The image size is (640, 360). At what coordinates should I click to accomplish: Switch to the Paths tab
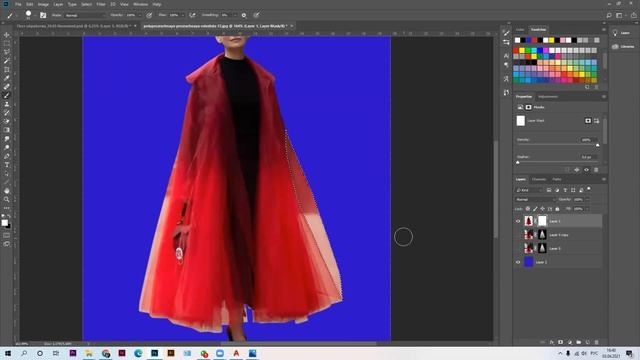click(557, 179)
